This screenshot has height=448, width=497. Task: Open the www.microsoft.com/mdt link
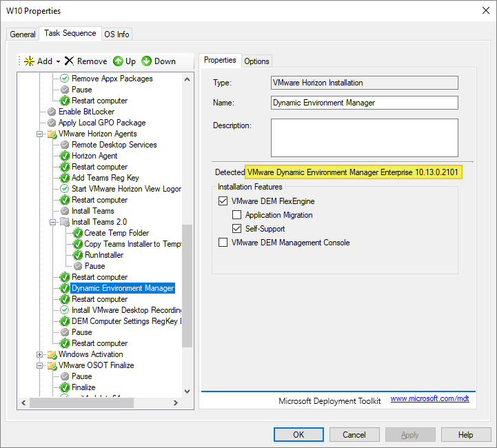(x=429, y=399)
